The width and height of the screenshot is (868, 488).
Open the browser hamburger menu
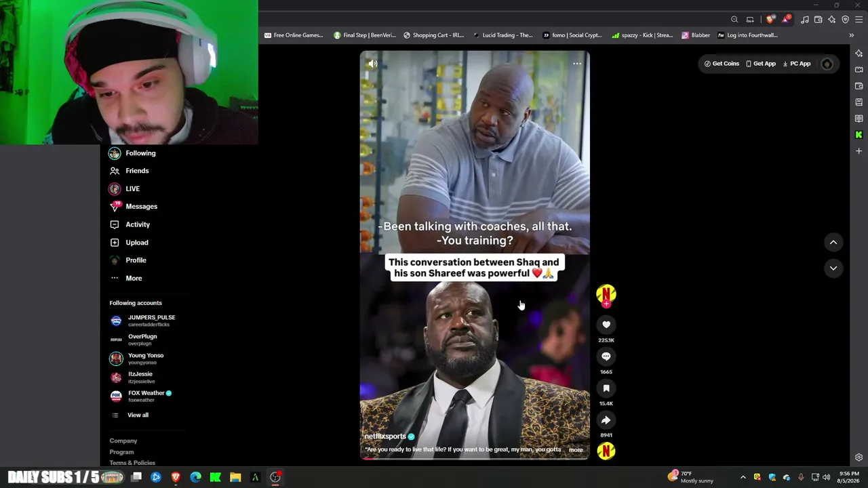[859, 20]
